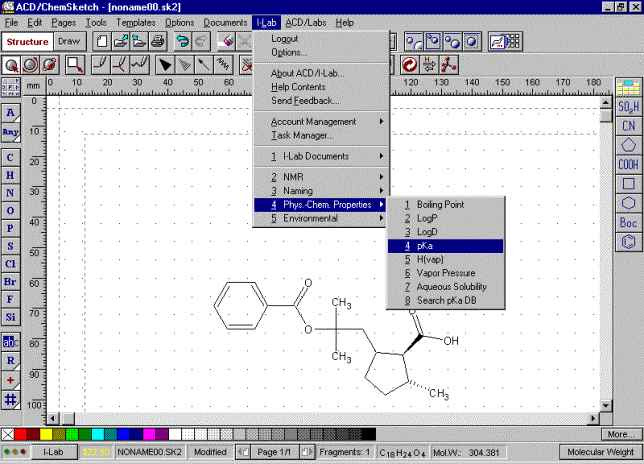This screenshot has height=464, width=644.
Task: Click the plus charge tool
Action: pyautogui.click(x=10, y=380)
